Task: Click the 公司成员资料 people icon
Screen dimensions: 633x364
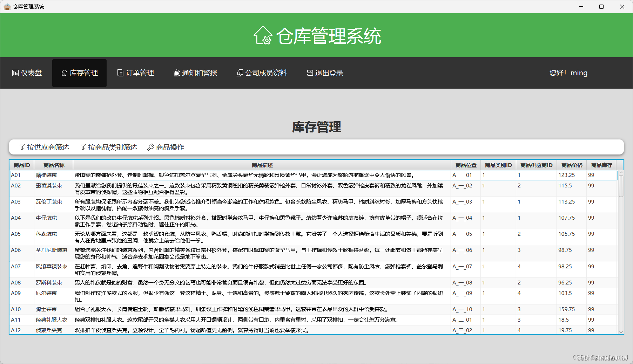Action: tap(240, 73)
